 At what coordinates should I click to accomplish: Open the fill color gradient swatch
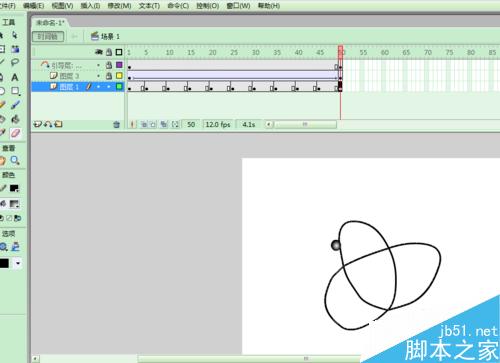click(14, 204)
